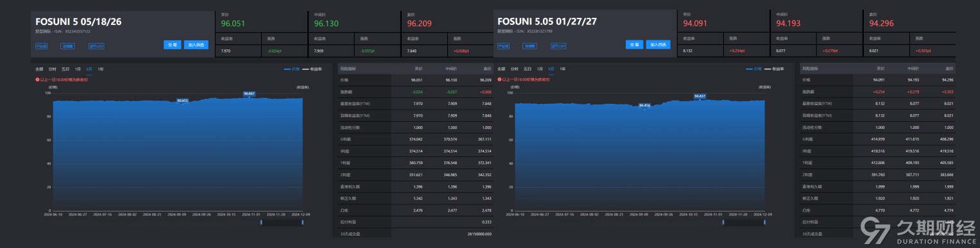
Task: Toggle 收益率 legend series on right chart
Action: (x=773, y=69)
